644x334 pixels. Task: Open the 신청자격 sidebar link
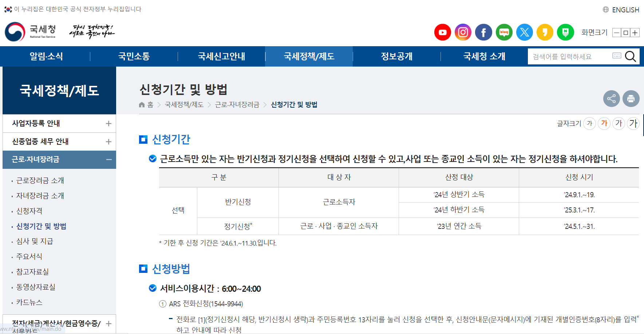[x=29, y=211]
